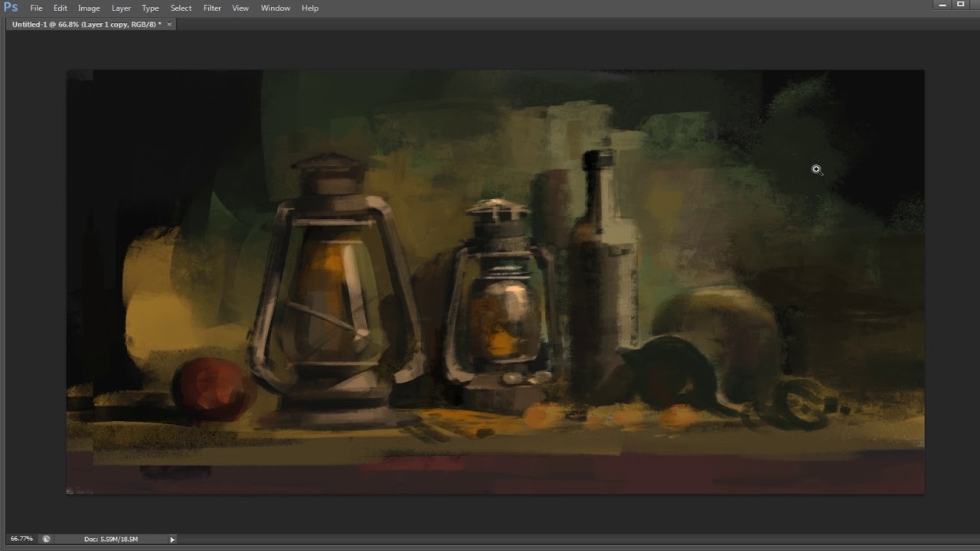Screen dimensions: 980x551
Task: Open the Layer menu
Action: 120,8
